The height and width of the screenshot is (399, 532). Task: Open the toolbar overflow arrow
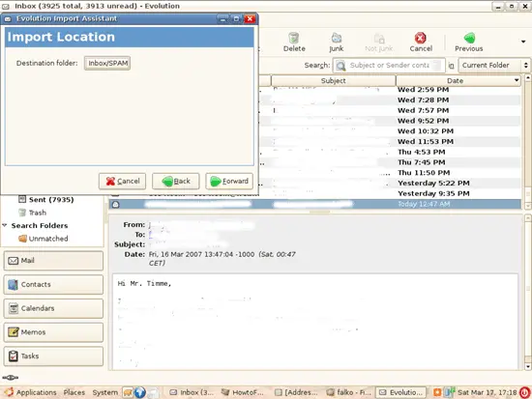click(523, 42)
